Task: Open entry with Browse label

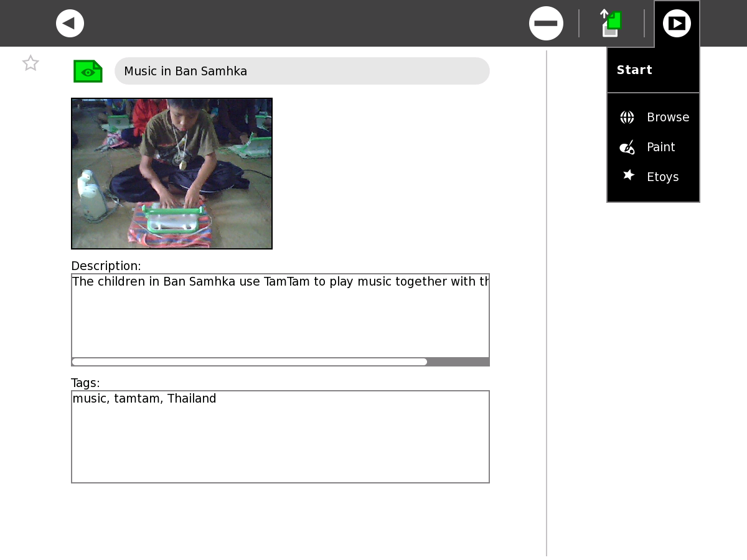Action: click(667, 118)
